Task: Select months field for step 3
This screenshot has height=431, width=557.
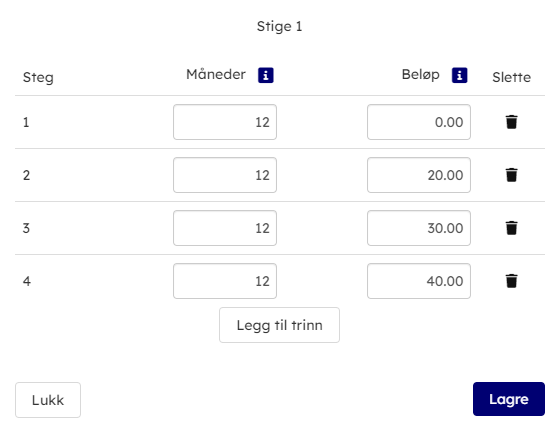Action: pos(225,228)
